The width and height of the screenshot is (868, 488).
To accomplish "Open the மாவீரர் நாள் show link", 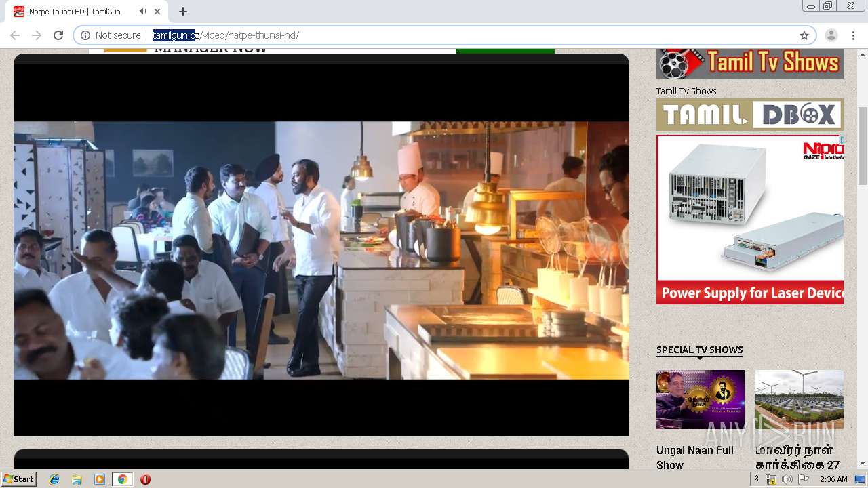I will [797, 457].
